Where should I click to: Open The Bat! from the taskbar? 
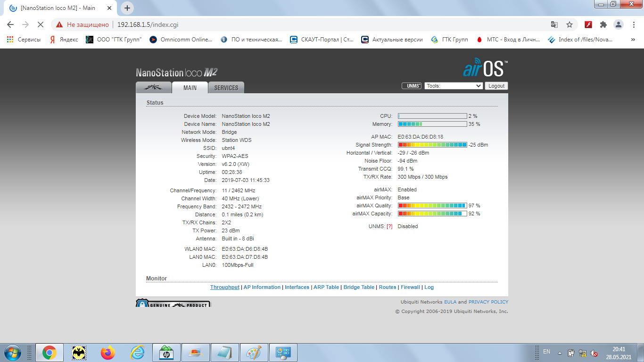(x=79, y=353)
